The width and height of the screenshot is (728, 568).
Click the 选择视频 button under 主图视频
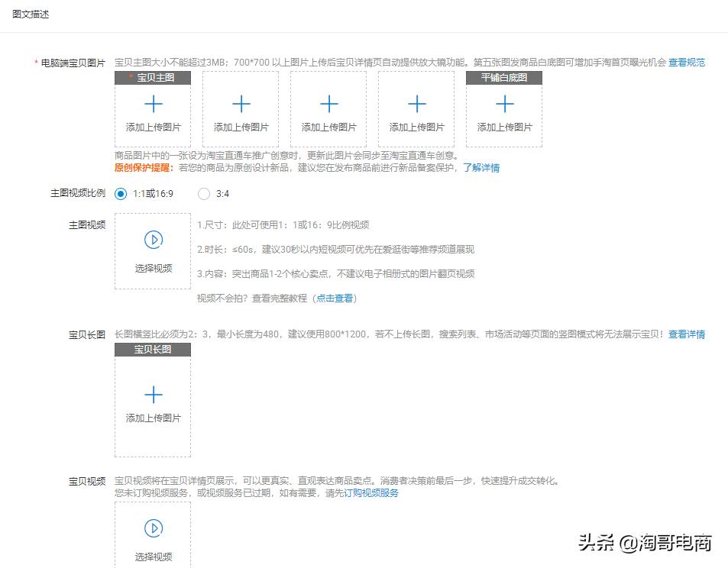click(152, 269)
